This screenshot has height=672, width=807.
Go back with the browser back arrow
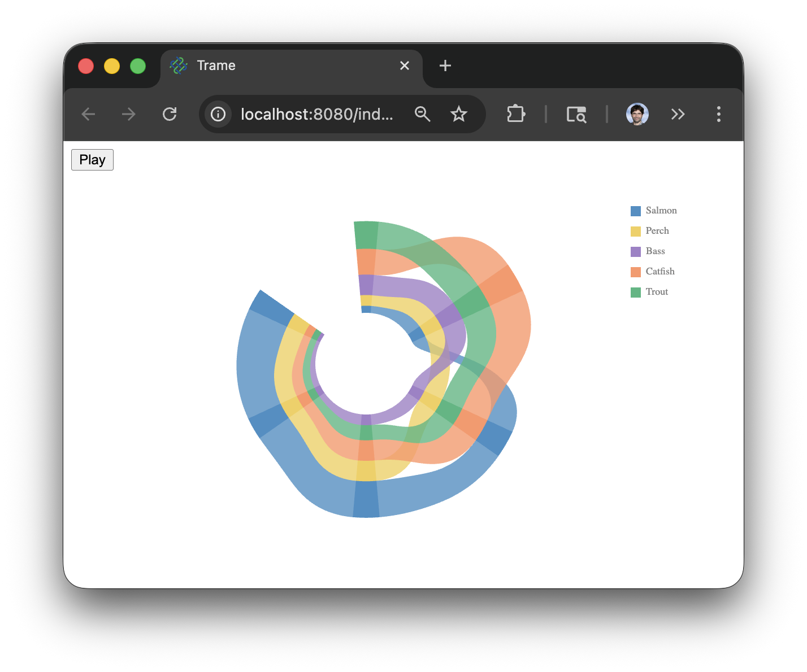pos(89,114)
